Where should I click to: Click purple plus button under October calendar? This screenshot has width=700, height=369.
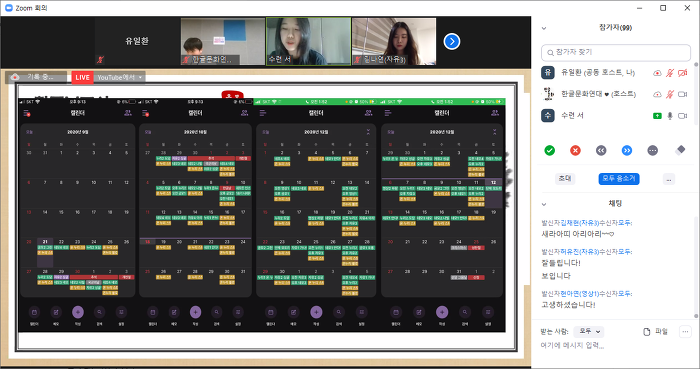[195, 312]
